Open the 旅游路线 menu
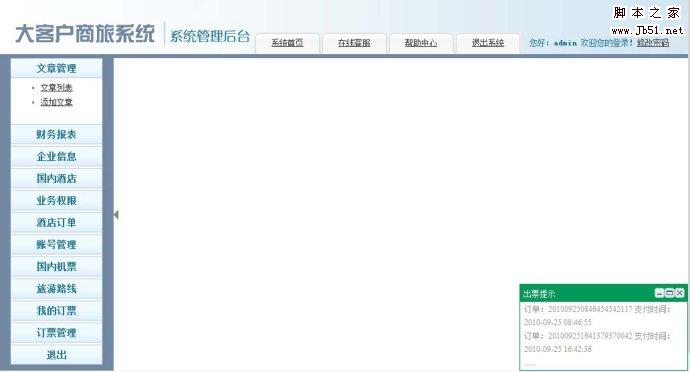The height and width of the screenshot is (372, 690). [56, 288]
